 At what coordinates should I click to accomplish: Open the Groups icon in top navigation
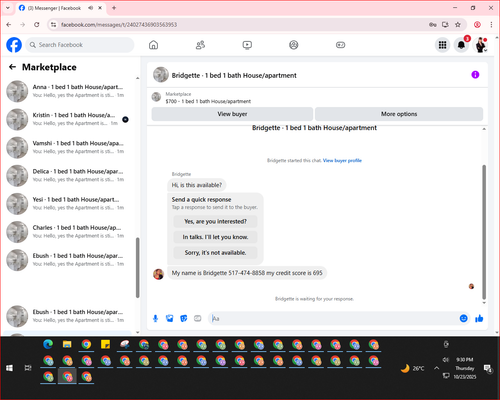(x=294, y=45)
